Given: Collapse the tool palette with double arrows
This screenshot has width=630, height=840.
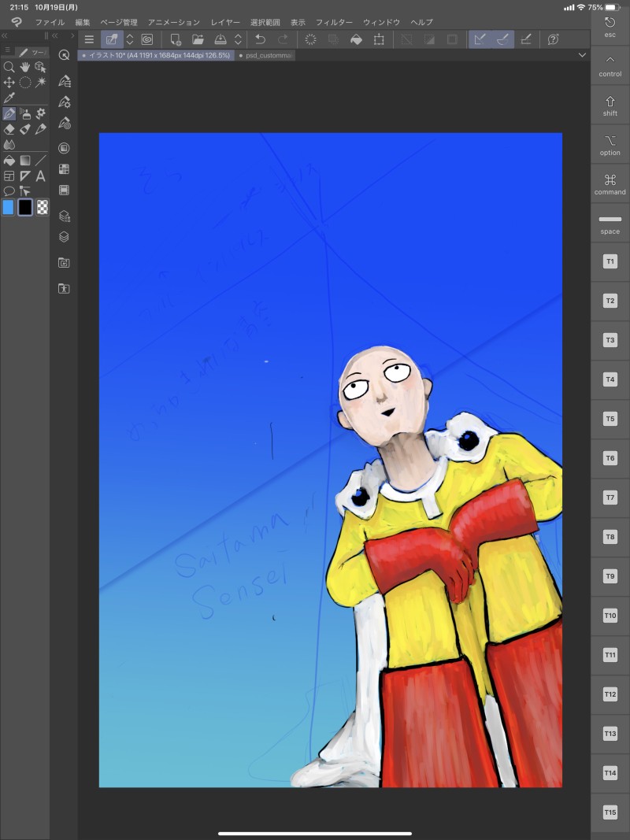Looking at the screenshot, I should (x=4, y=35).
